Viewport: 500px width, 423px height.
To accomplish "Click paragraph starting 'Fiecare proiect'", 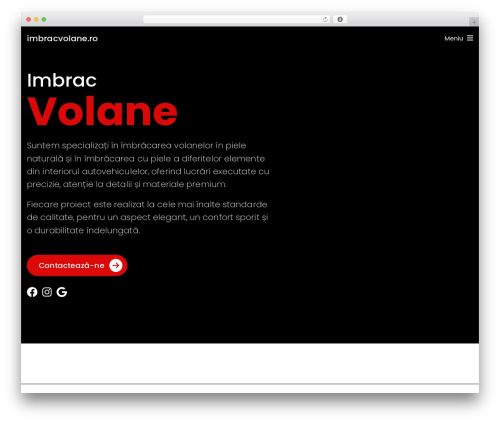I will point(147,217).
